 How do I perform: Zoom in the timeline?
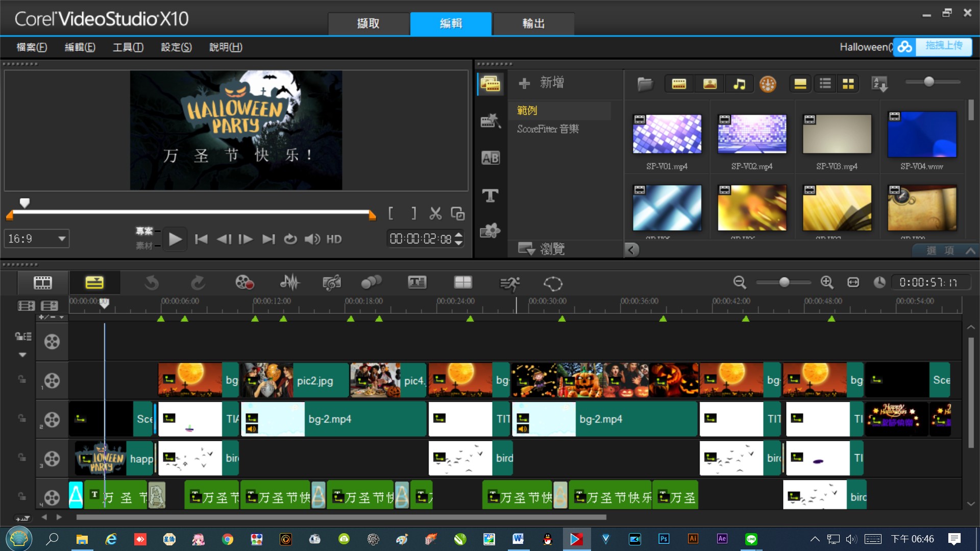(x=827, y=283)
